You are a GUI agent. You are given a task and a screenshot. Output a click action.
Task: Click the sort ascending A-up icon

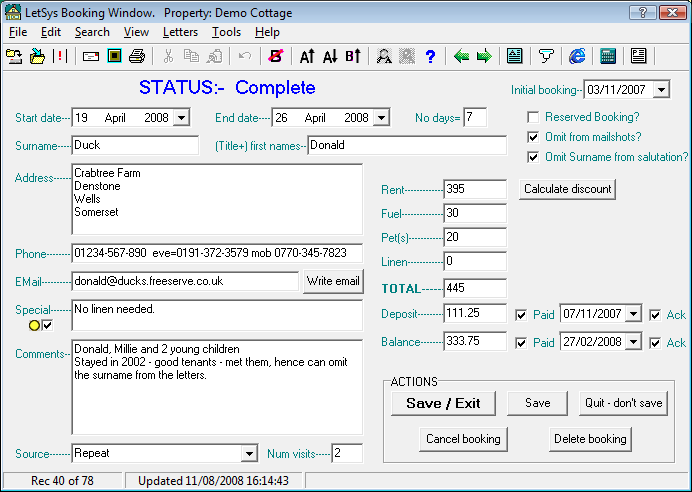pos(307,56)
